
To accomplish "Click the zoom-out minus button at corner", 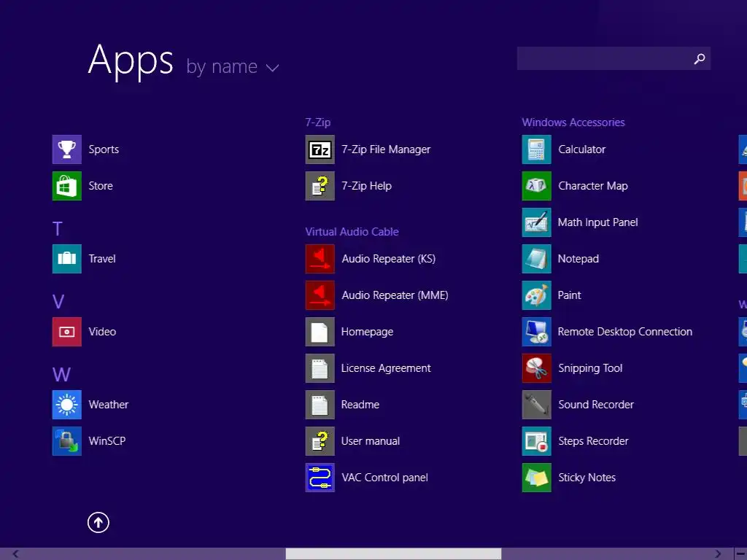I will pos(741,553).
